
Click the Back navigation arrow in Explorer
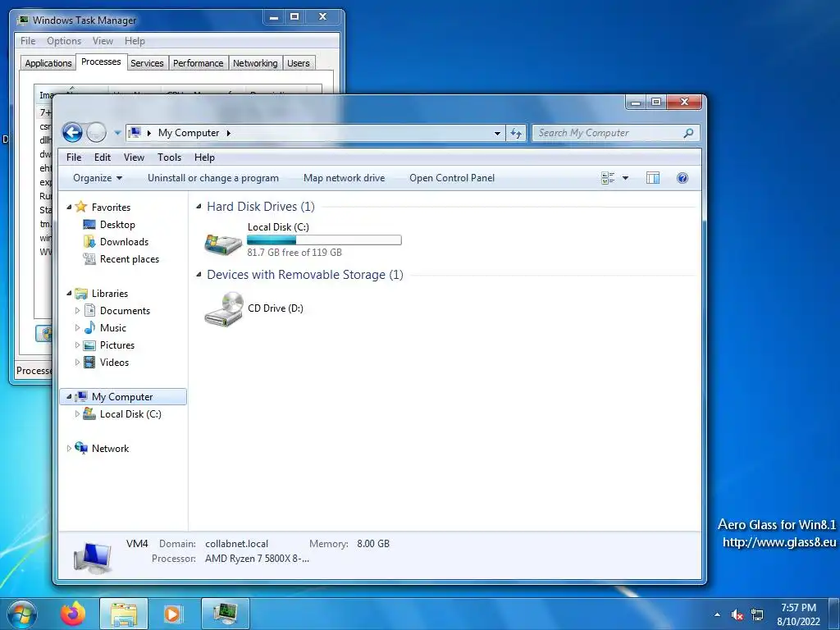click(72, 132)
